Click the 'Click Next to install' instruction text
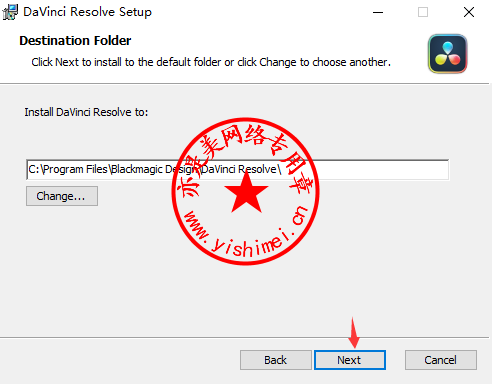The height and width of the screenshot is (384, 492). (x=211, y=62)
